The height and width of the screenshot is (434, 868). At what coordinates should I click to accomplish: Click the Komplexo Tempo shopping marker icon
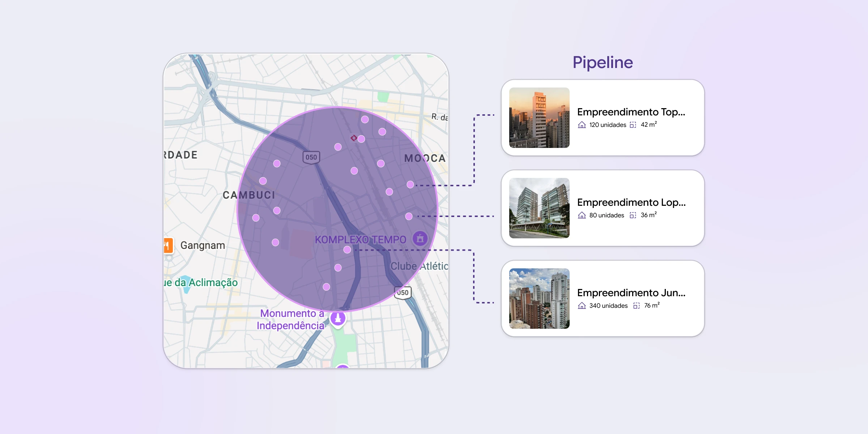coord(420,239)
